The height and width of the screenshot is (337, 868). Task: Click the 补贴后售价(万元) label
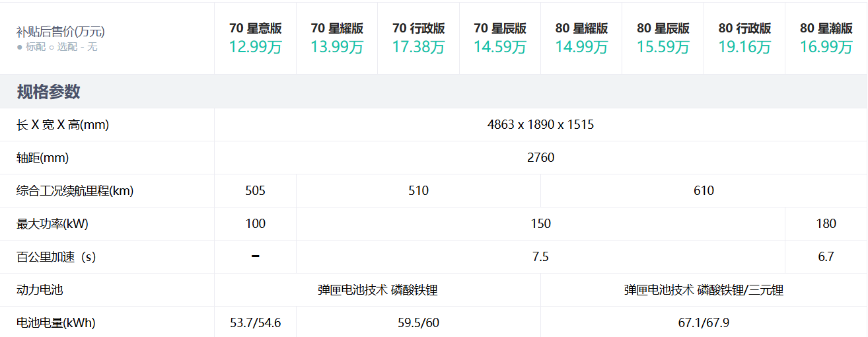coord(61,31)
